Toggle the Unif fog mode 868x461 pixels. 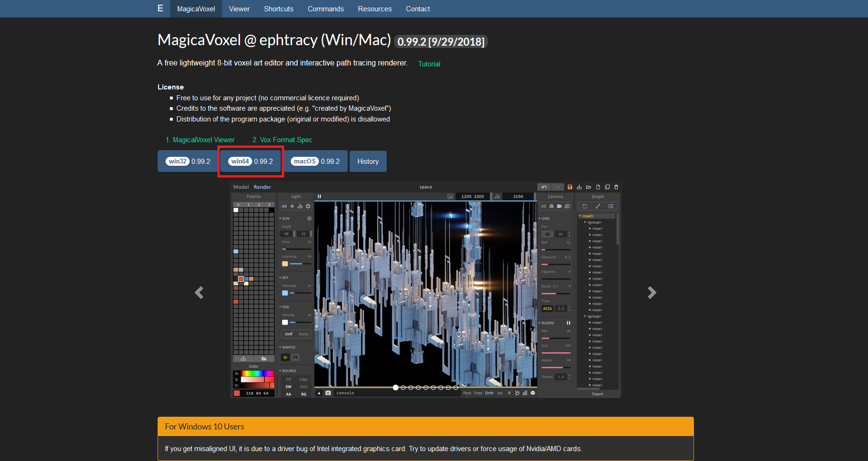tap(288, 334)
